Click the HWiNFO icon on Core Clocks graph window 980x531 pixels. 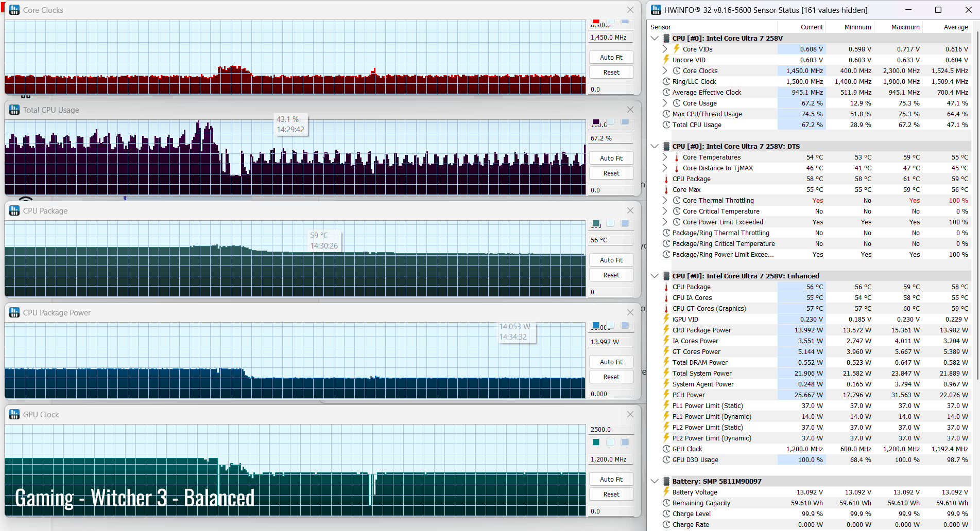(x=14, y=10)
